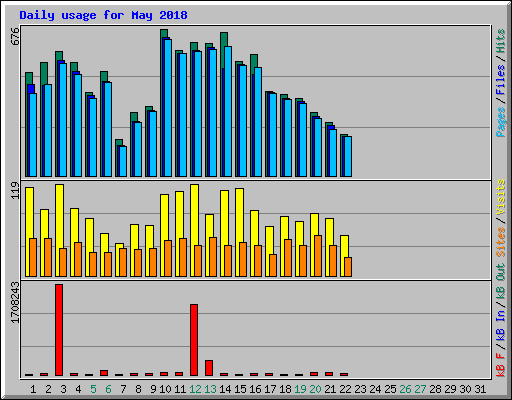
Task: Click green day 20 label
Action: pos(315,389)
